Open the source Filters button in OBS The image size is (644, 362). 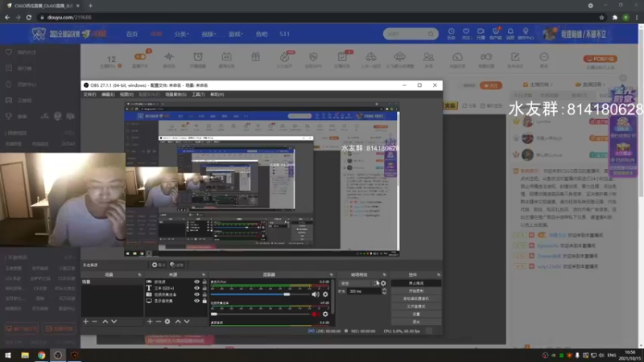[176, 265]
